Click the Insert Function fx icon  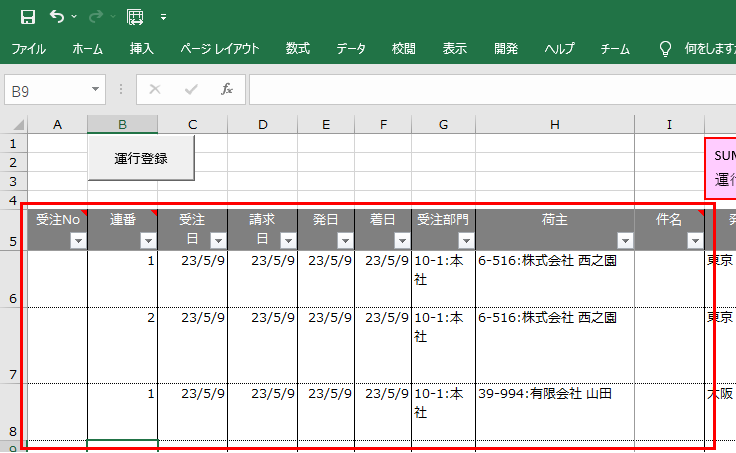pyautogui.click(x=227, y=90)
